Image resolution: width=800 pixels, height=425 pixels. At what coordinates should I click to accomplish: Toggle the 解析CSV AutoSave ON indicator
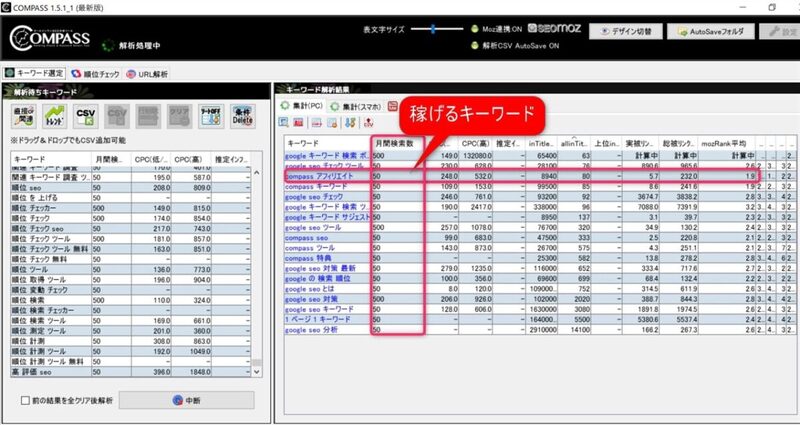coord(475,45)
